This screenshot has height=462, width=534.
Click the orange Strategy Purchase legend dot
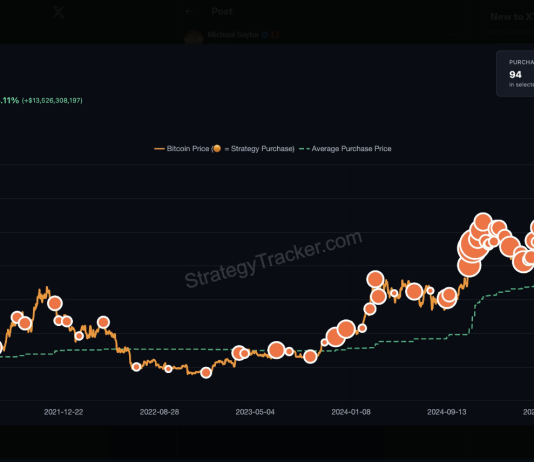[217, 148]
